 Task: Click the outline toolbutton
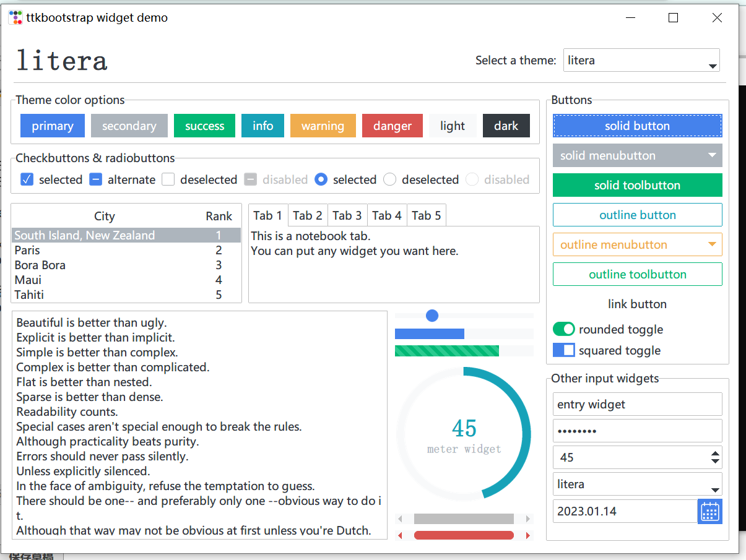[x=638, y=274]
